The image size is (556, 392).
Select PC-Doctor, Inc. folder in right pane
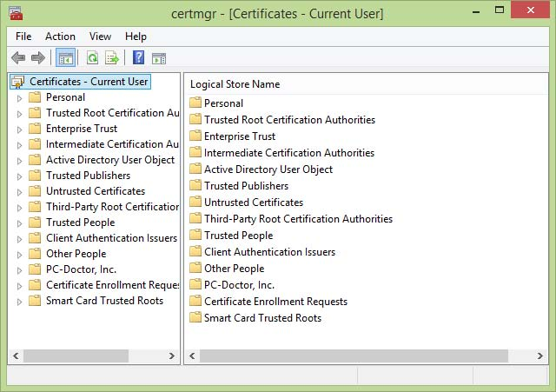[x=239, y=285]
